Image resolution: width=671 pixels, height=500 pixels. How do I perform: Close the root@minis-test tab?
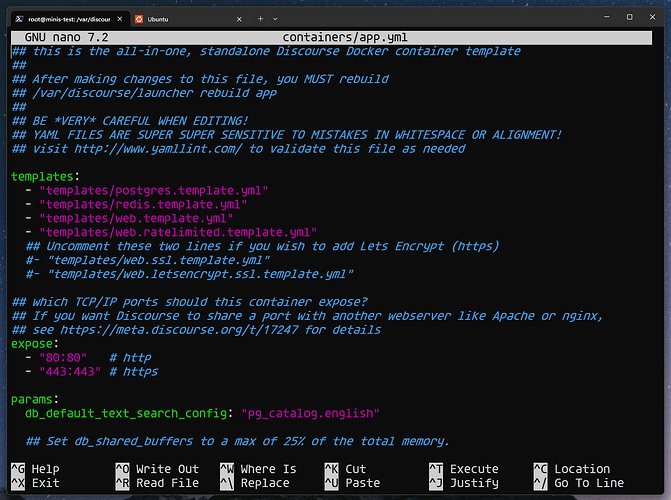coord(120,19)
